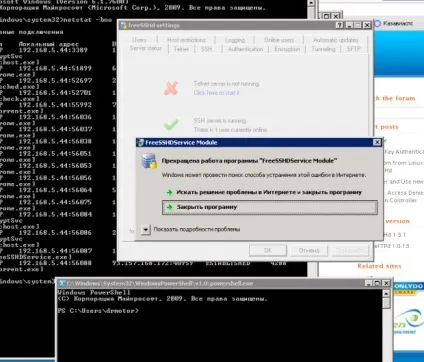Switch to the Encryption tab
This screenshot has height=362, width=424.
[287, 49]
